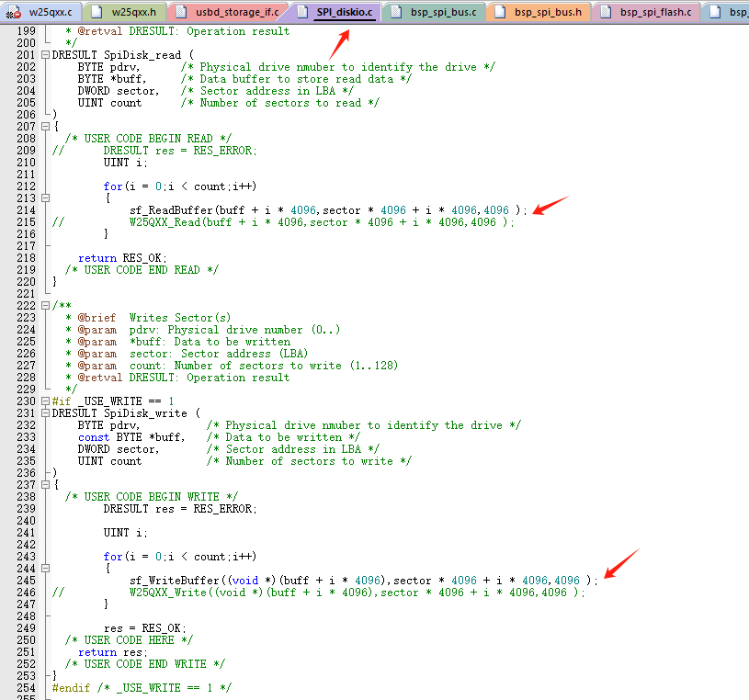
Task: Click the file icon on bsp_spi_bus.h tab
Action: pos(500,12)
